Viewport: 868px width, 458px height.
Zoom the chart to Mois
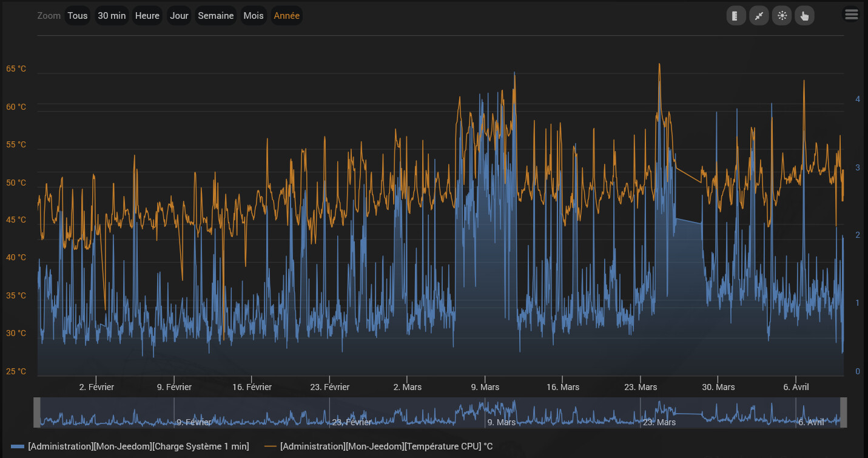(x=254, y=16)
